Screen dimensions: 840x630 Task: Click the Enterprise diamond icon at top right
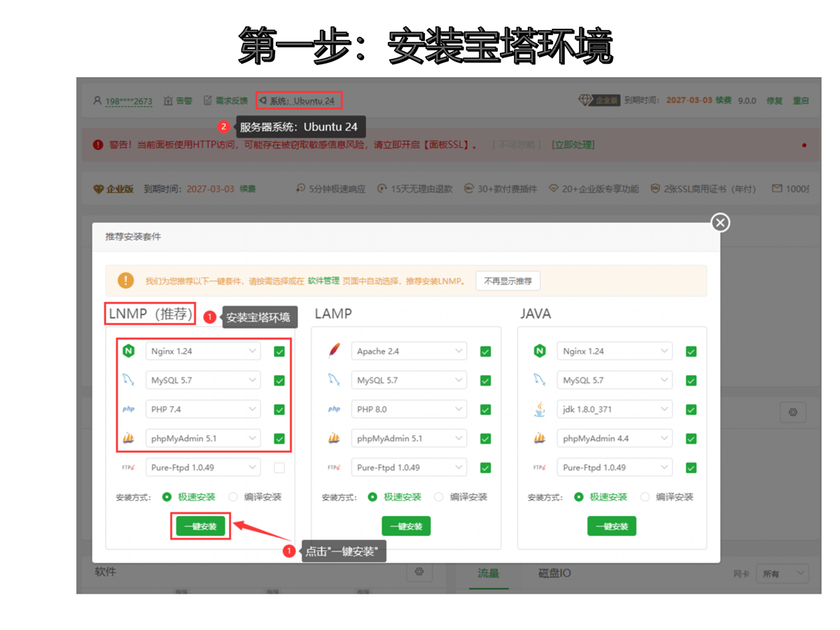coord(584,101)
